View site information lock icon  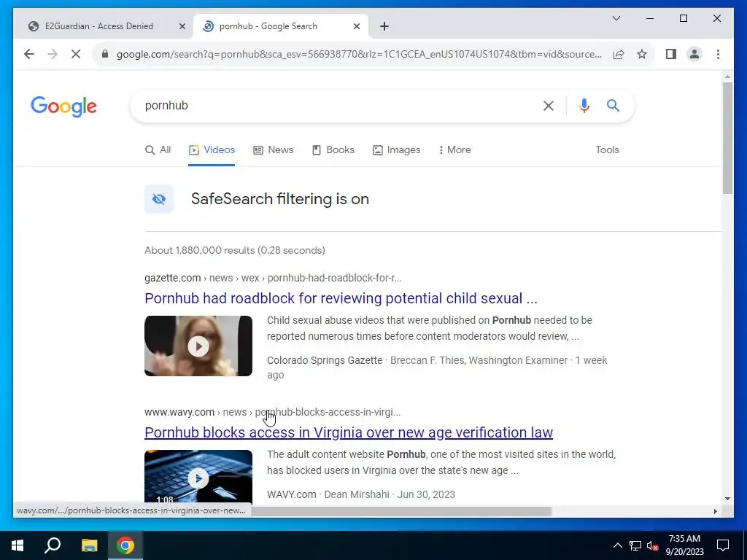[105, 54]
